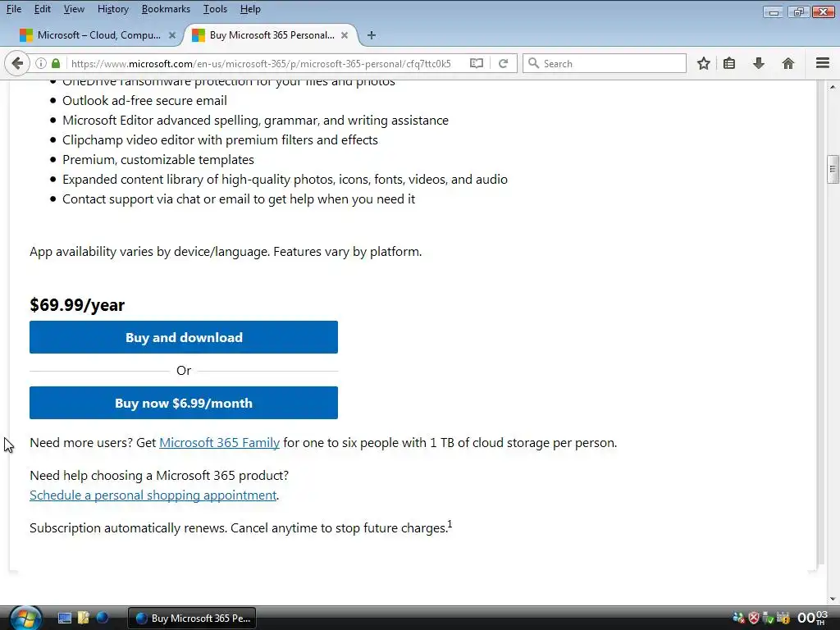
Task: Click the scrollbar up arrow
Action: [x=833, y=87]
